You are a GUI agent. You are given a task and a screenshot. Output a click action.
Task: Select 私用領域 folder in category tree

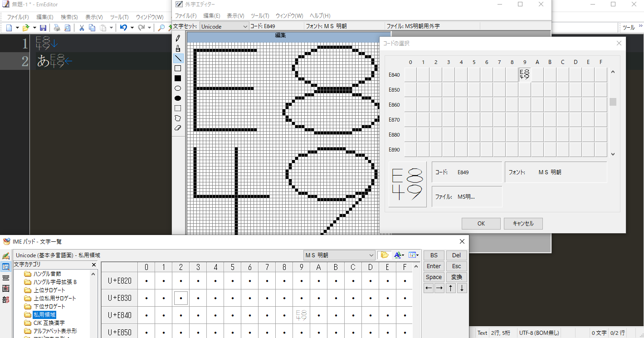coord(44,314)
